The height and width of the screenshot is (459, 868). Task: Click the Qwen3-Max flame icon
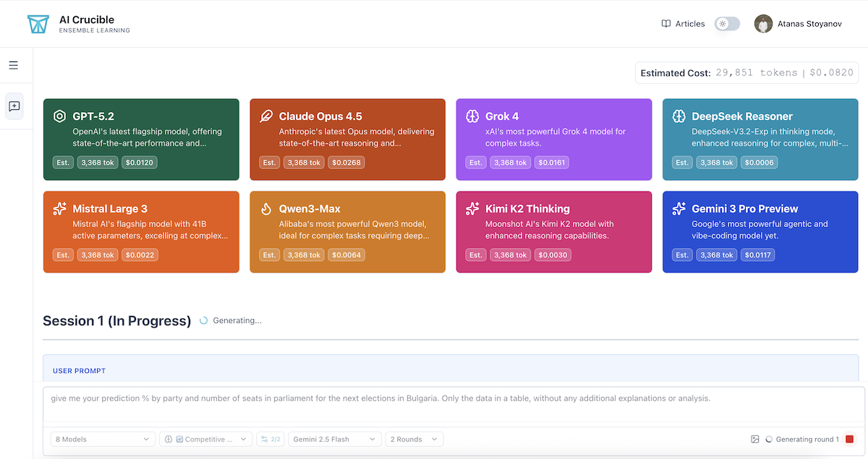pos(266,209)
